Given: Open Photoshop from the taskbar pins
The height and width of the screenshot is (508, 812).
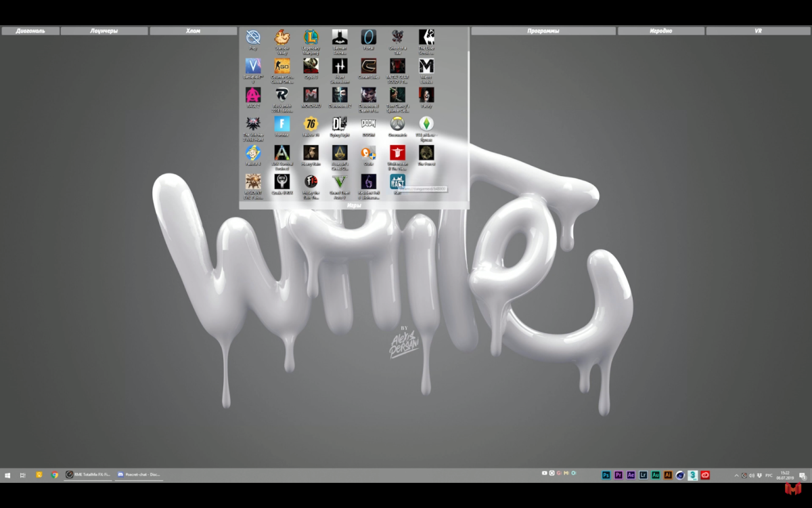Looking at the screenshot, I should [x=606, y=475].
